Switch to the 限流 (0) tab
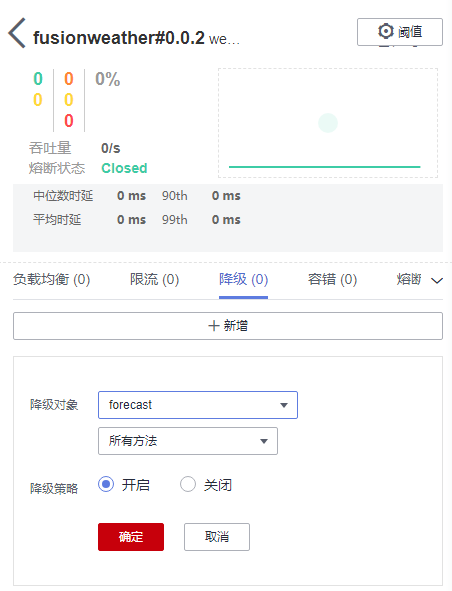This screenshot has width=452, height=591. click(x=154, y=280)
